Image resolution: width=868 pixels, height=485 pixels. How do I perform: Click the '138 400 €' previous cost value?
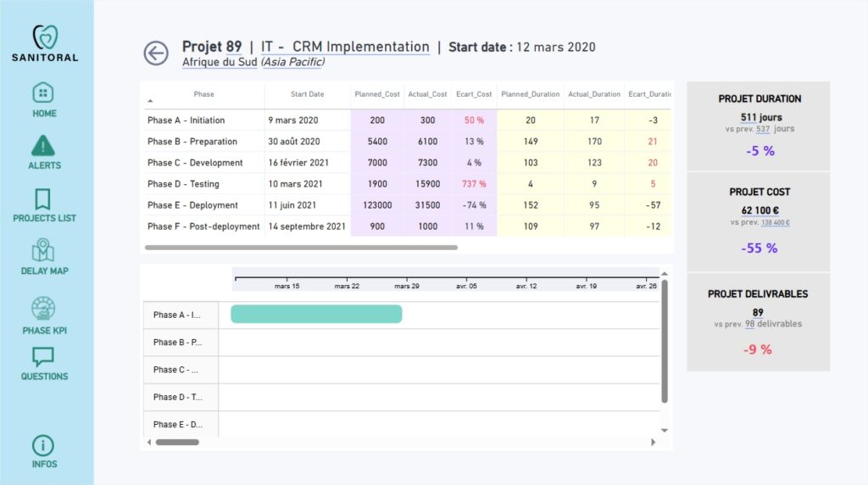click(775, 222)
